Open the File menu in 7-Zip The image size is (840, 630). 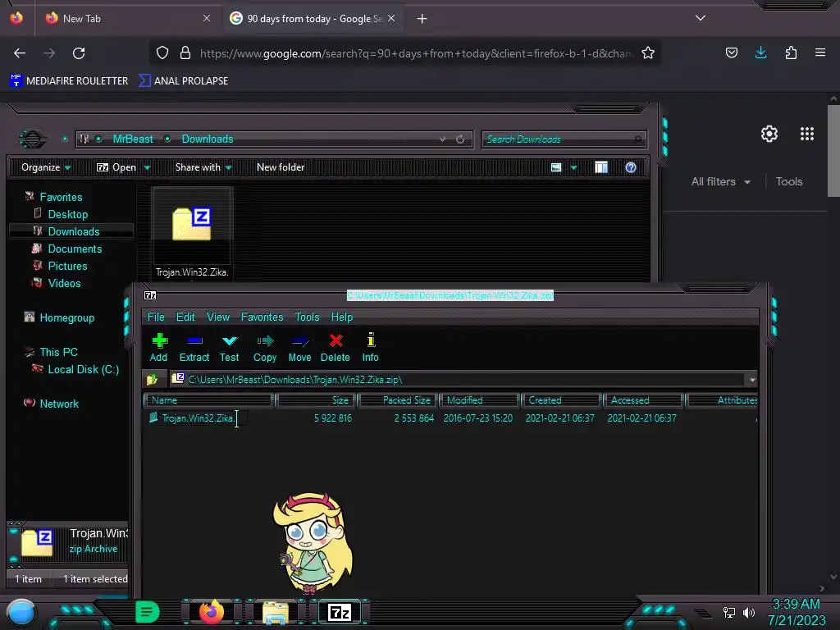pyautogui.click(x=156, y=317)
